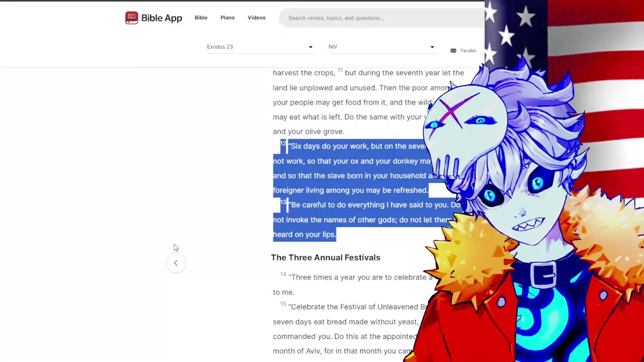The height and width of the screenshot is (362, 644).
Task: Click "commanded you. Do this at the appointed"
Action: (x=346, y=336)
